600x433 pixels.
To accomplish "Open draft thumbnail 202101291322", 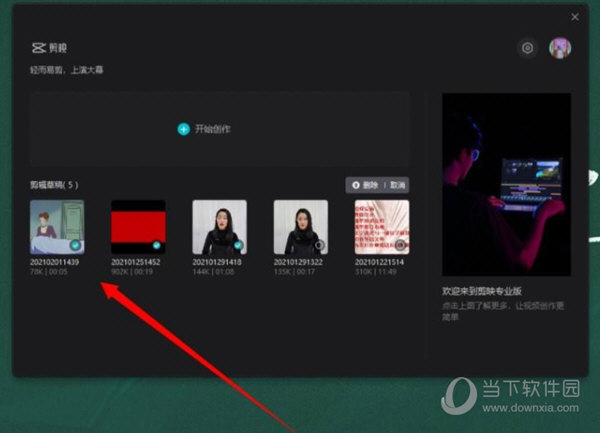I will [x=301, y=227].
